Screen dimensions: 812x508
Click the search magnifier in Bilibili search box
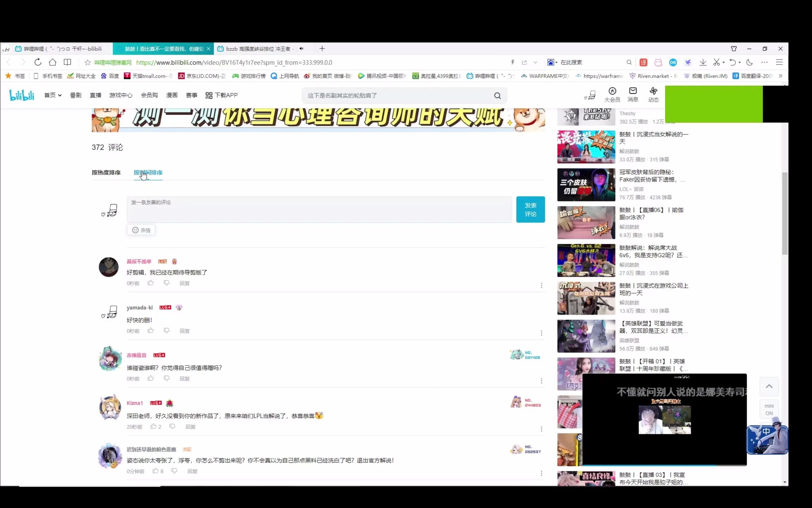coord(497,96)
